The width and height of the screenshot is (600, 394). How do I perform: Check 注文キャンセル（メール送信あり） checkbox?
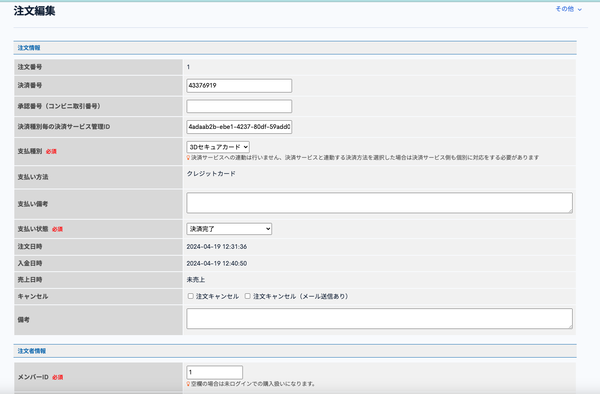[248, 296]
